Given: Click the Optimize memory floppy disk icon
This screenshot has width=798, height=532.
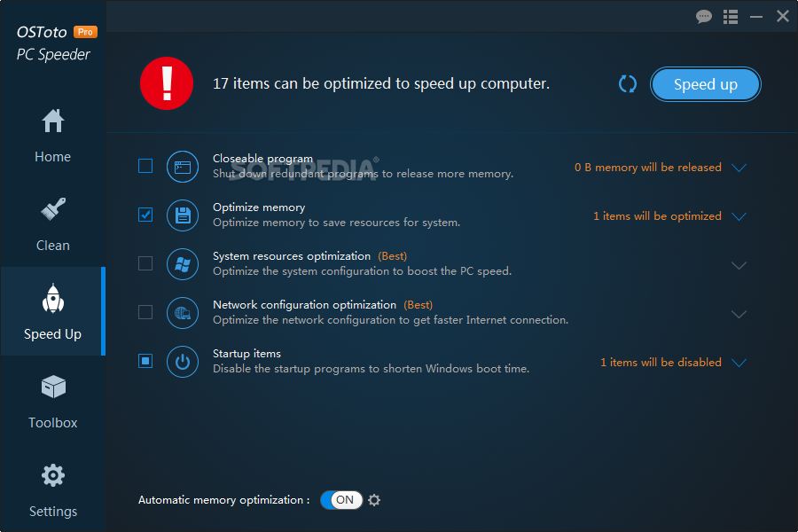Looking at the screenshot, I should [182, 215].
